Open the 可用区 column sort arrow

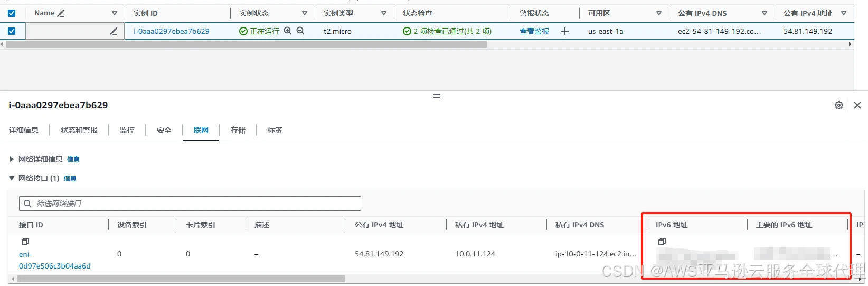pos(659,13)
